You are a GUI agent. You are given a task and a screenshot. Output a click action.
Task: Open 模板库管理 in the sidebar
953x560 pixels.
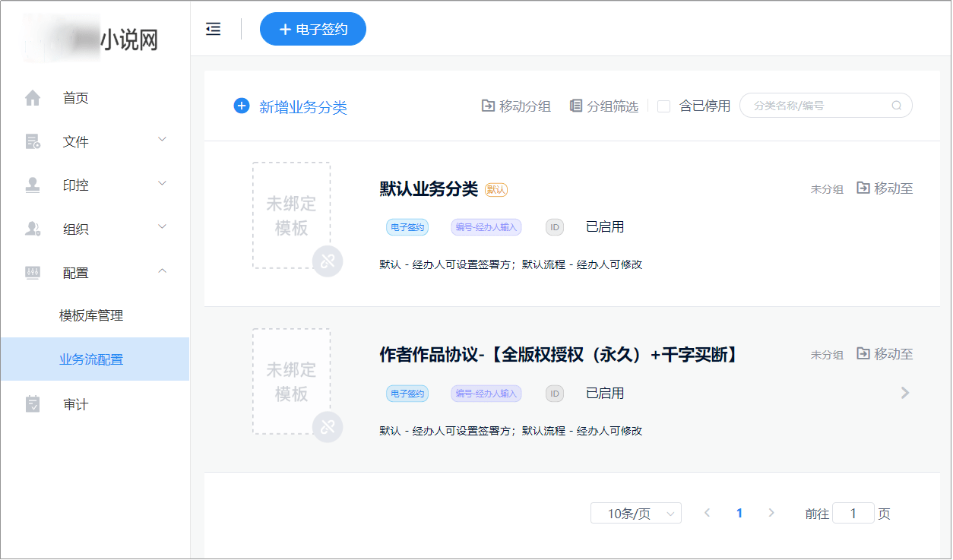[91, 316]
